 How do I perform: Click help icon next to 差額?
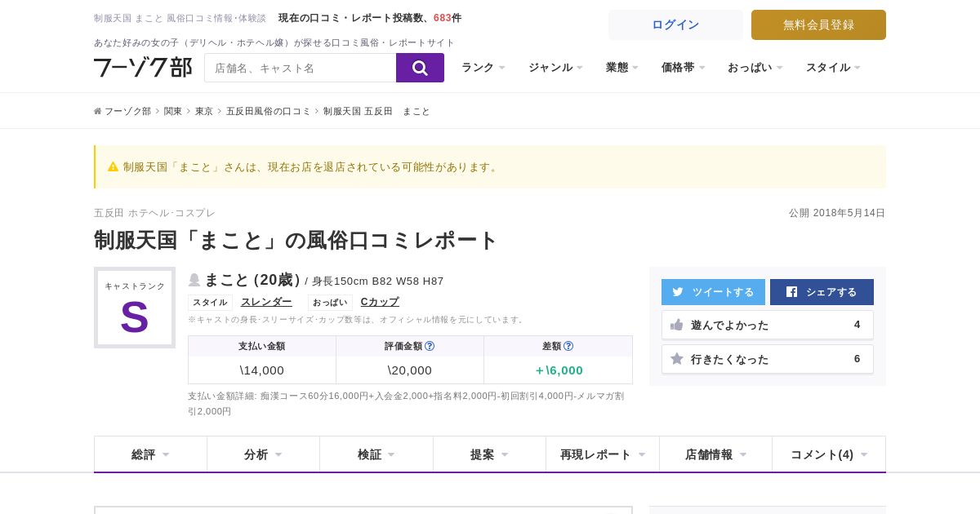click(568, 346)
